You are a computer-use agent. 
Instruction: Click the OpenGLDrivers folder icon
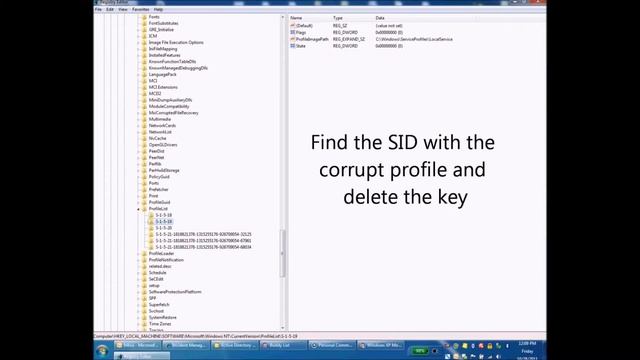pos(144,145)
